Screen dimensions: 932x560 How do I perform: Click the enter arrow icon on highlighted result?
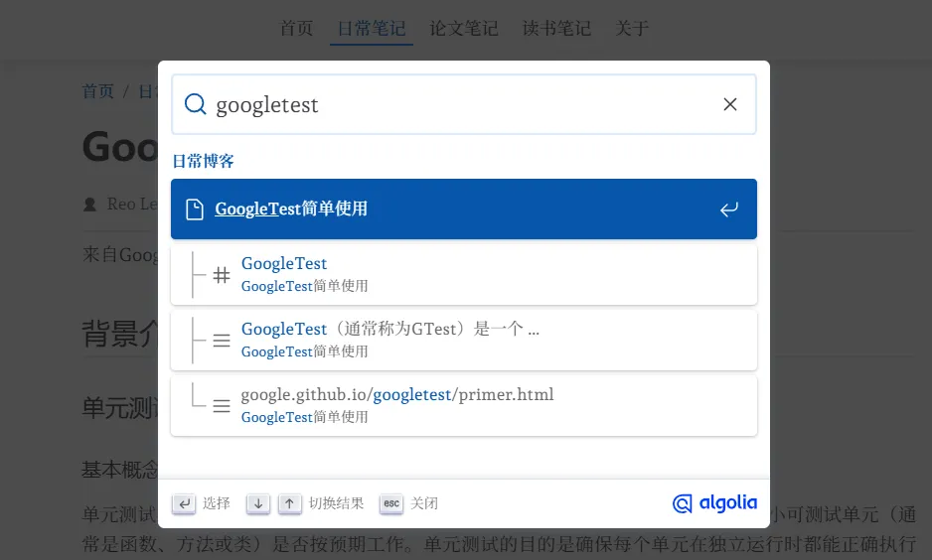(x=728, y=210)
